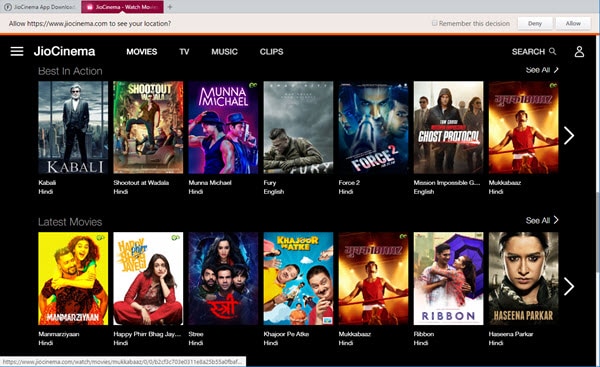Allow the location request
Image resolution: width=600 pixels, height=367 pixels.
pos(573,23)
